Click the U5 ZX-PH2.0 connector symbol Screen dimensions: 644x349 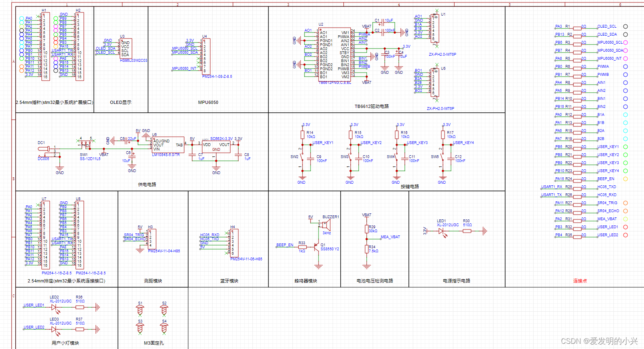(x=435, y=82)
